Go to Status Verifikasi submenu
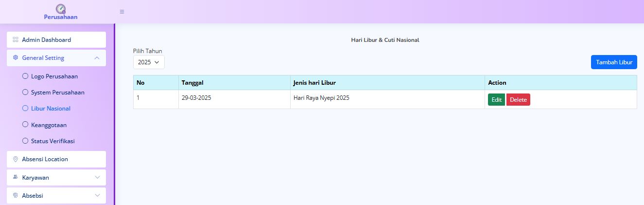This screenshot has width=644, height=205. click(52, 141)
